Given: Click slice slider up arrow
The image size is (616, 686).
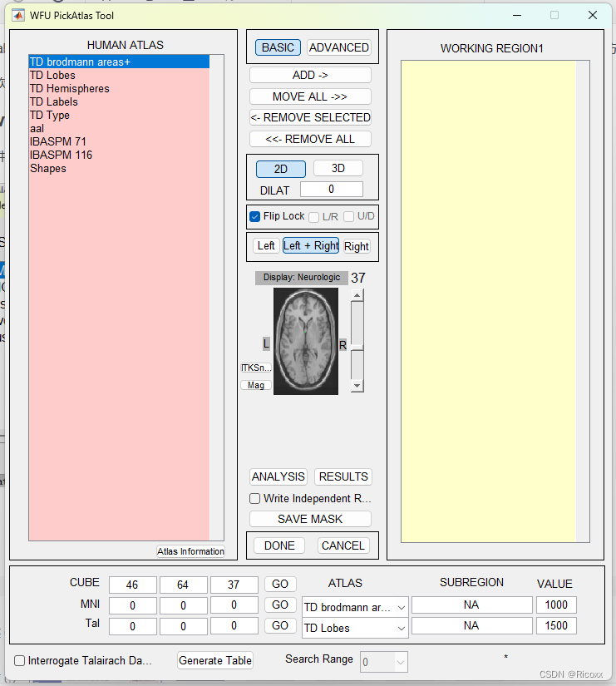Looking at the screenshot, I should click(x=357, y=295).
